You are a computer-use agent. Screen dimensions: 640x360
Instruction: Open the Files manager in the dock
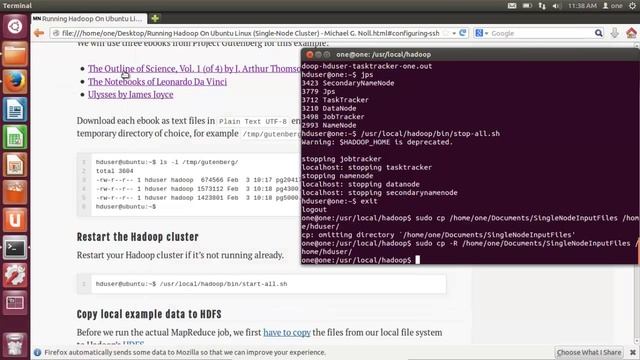pyautogui.click(x=15, y=54)
